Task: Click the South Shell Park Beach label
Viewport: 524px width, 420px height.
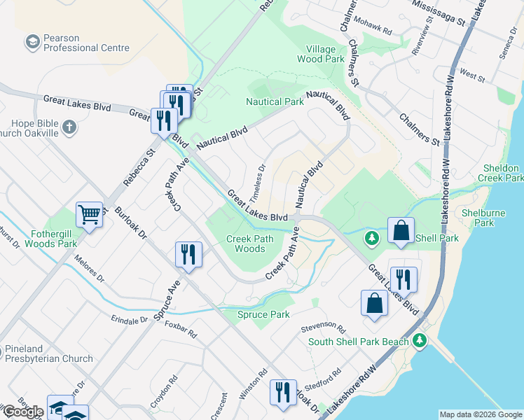Action: pyautogui.click(x=358, y=342)
